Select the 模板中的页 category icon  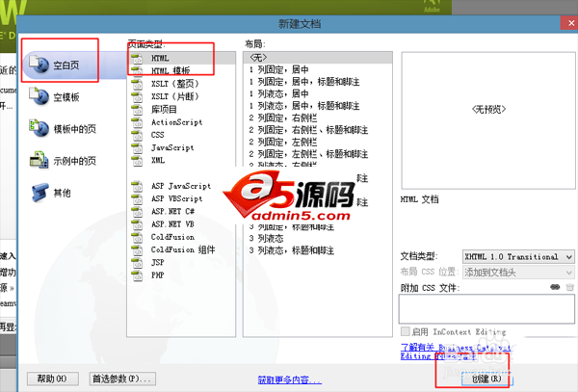click(39, 128)
